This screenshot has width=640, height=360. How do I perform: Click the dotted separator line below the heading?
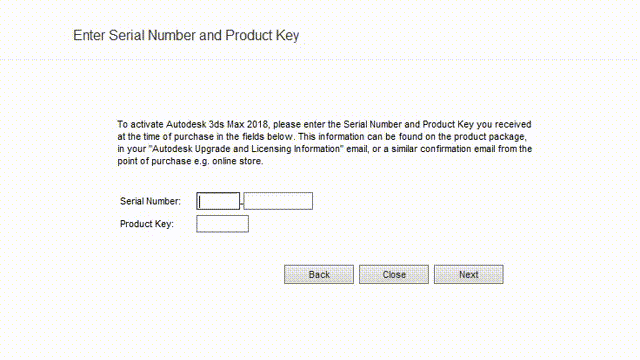click(x=320, y=60)
